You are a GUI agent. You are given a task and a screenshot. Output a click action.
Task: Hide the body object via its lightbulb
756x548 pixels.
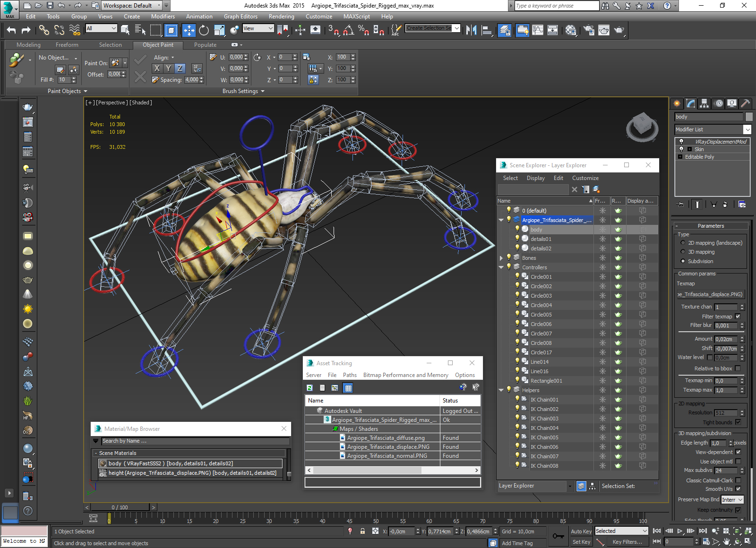coord(517,229)
